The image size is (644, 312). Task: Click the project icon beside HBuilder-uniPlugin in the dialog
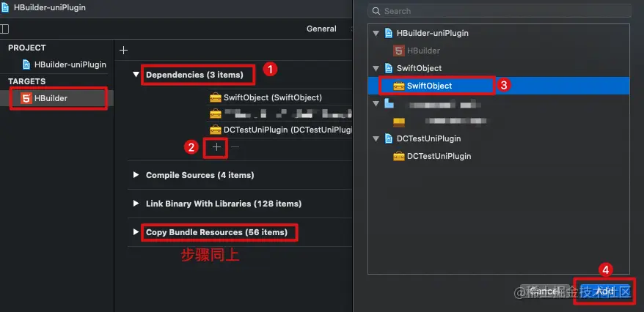[389, 33]
